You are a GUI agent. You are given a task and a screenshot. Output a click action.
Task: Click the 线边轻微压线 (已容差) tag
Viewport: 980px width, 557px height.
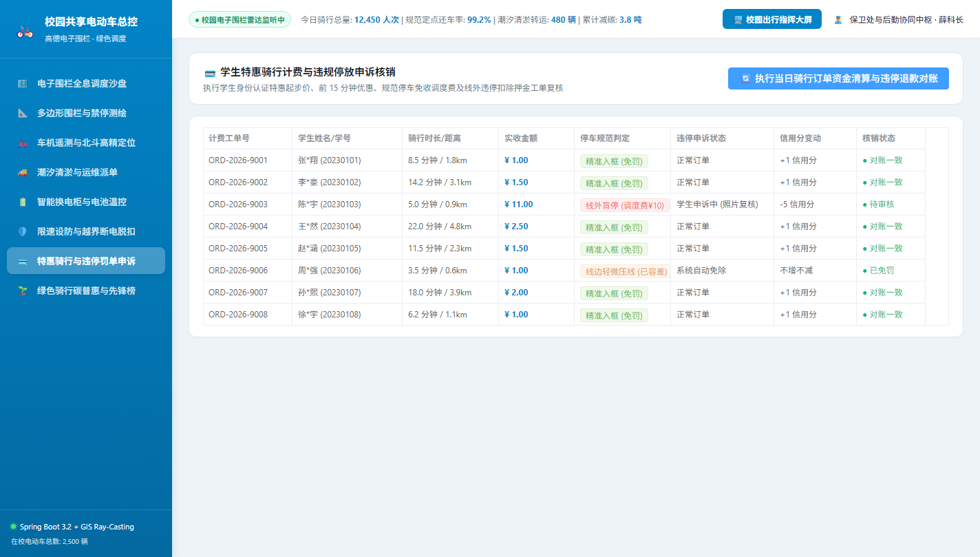click(x=625, y=271)
